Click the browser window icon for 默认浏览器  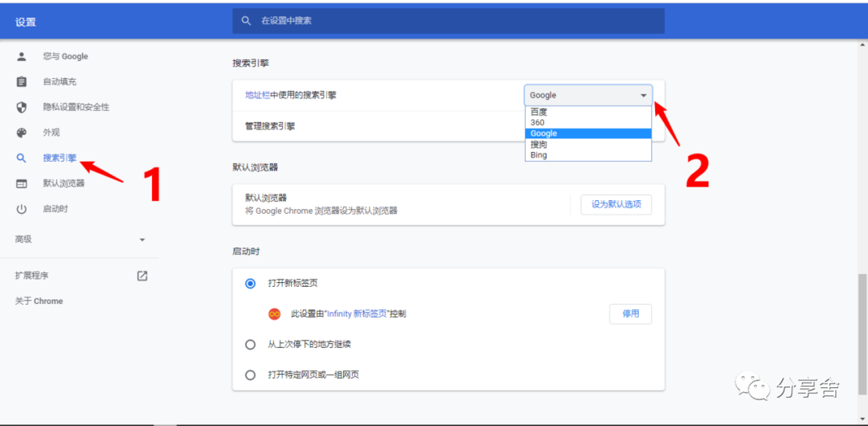22,183
